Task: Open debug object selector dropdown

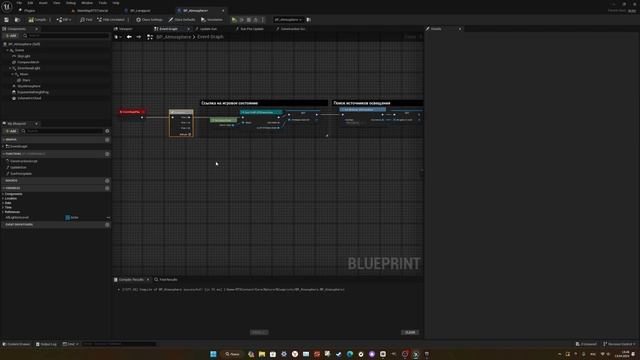Action: [288, 20]
